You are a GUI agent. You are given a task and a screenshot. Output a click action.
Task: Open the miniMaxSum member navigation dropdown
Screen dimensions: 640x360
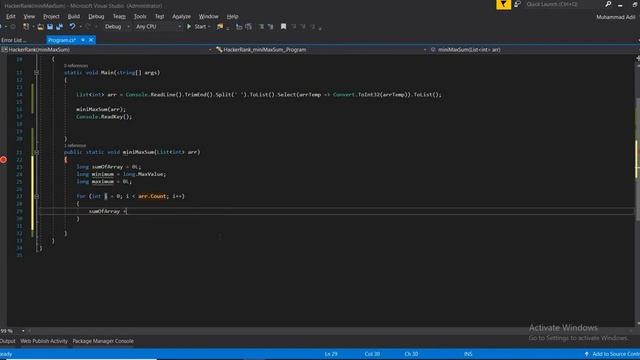(x=534, y=49)
